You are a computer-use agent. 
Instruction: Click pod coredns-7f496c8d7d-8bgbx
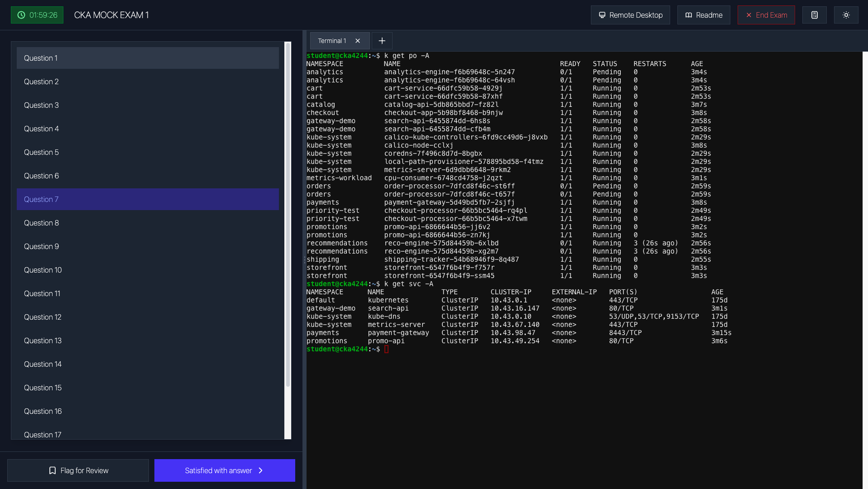[x=433, y=153]
